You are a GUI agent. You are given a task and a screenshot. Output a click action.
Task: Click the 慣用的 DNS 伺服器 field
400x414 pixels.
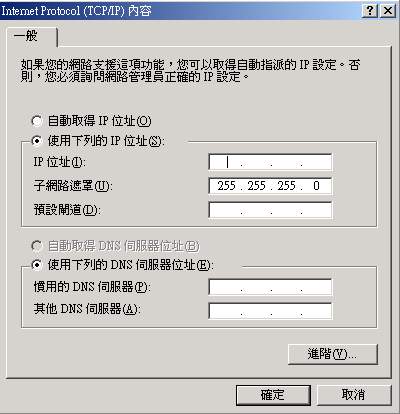tap(270, 287)
